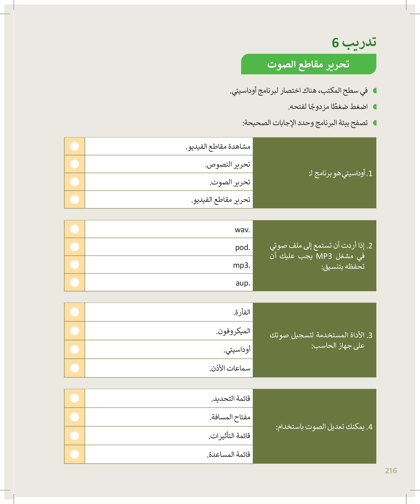Pick the circle beside الفأرة
420x504 pixels.
coord(75,312)
